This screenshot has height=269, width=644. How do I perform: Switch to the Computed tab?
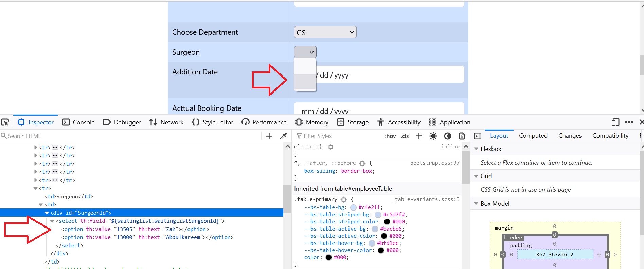click(533, 136)
